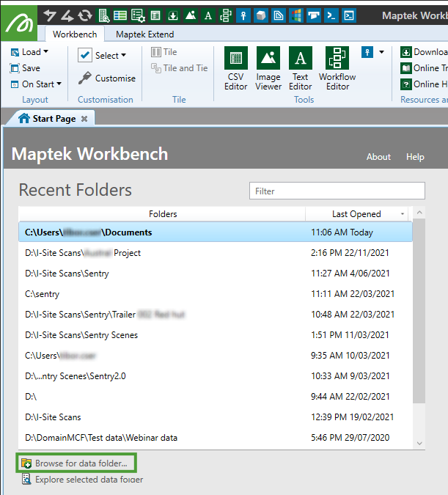Click the multicolored grid icon in title bar
The width and height of the screenshot is (448, 495).
296,15
